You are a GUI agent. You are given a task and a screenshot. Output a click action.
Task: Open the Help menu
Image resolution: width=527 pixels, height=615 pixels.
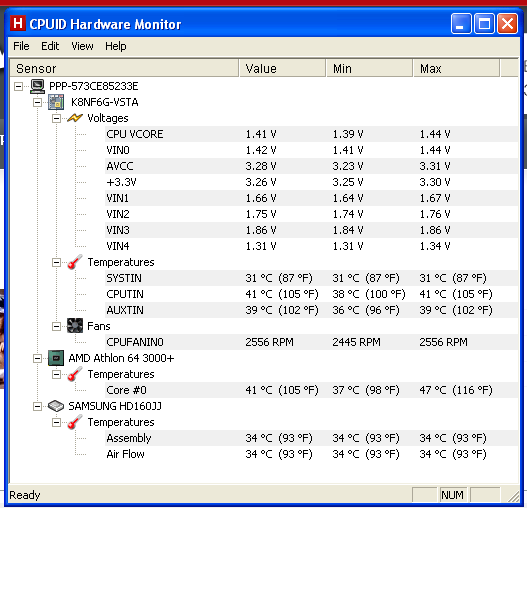tap(116, 46)
